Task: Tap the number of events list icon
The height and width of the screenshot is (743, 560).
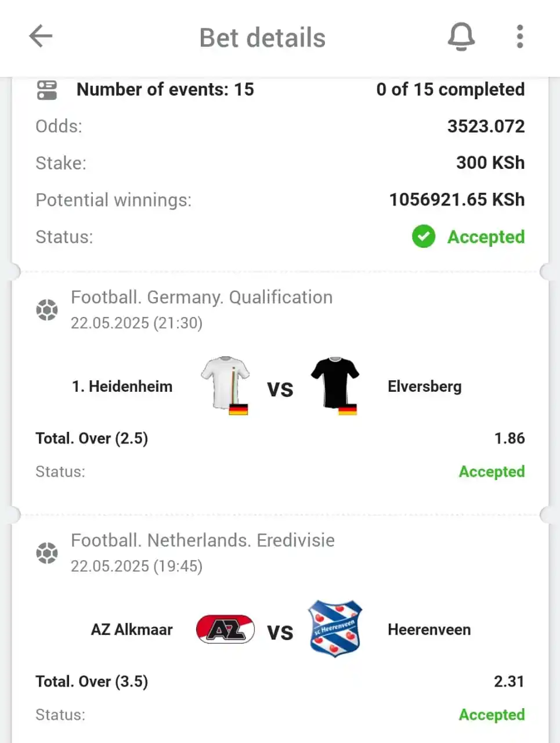Action: tap(47, 90)
